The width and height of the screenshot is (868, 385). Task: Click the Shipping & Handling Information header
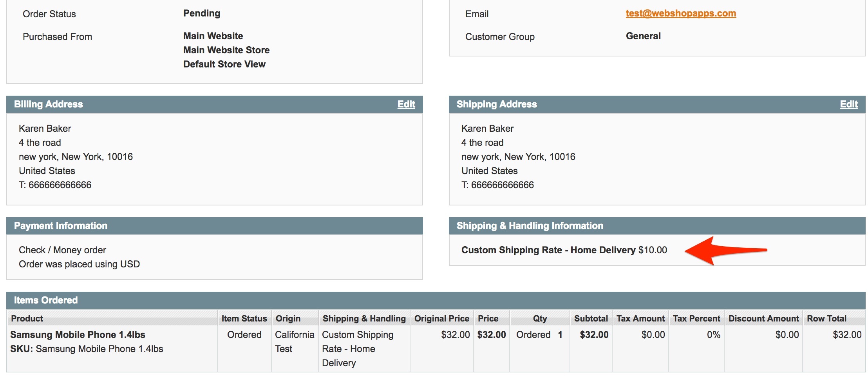point(530,226)
